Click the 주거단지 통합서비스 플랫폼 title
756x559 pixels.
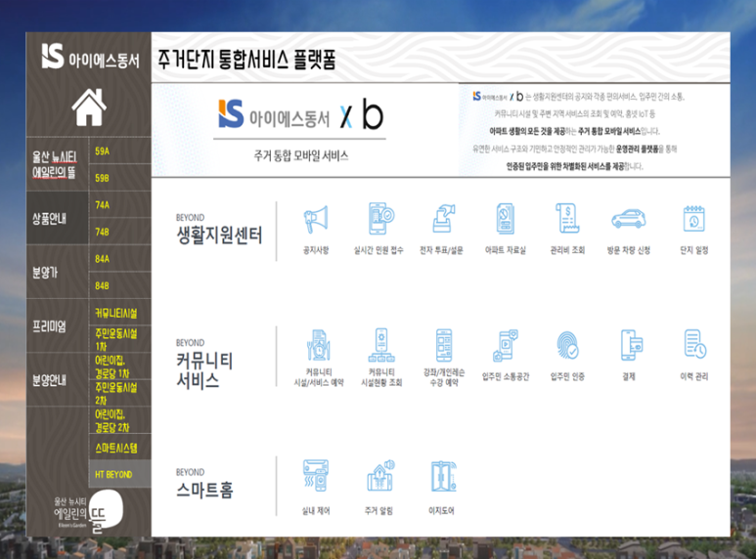pos(246,60)
